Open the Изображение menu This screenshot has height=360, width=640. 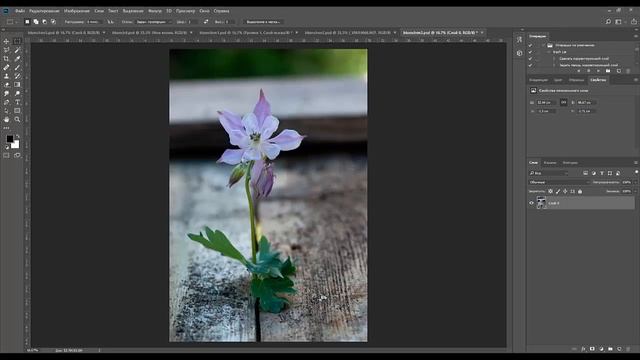click(x=77, y=11)
